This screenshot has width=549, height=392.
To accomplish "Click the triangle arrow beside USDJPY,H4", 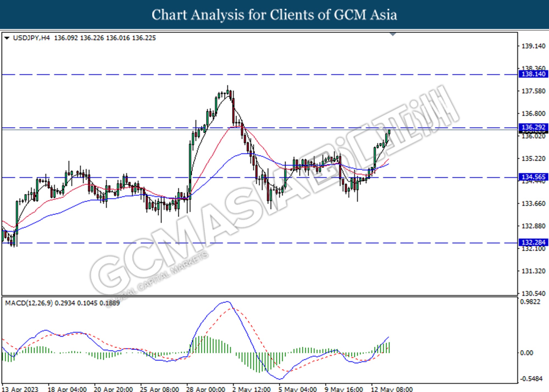I will click(7, 38).
